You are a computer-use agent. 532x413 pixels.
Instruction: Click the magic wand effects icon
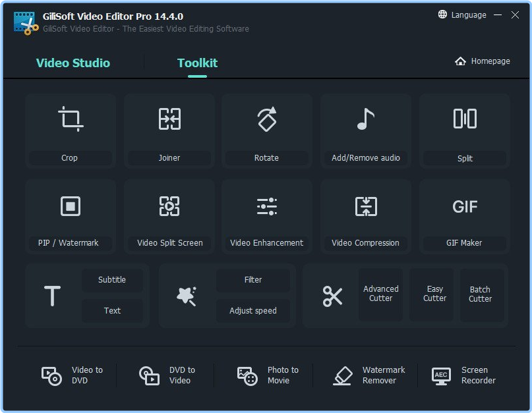pyautogui.click(x=187, y=296)
